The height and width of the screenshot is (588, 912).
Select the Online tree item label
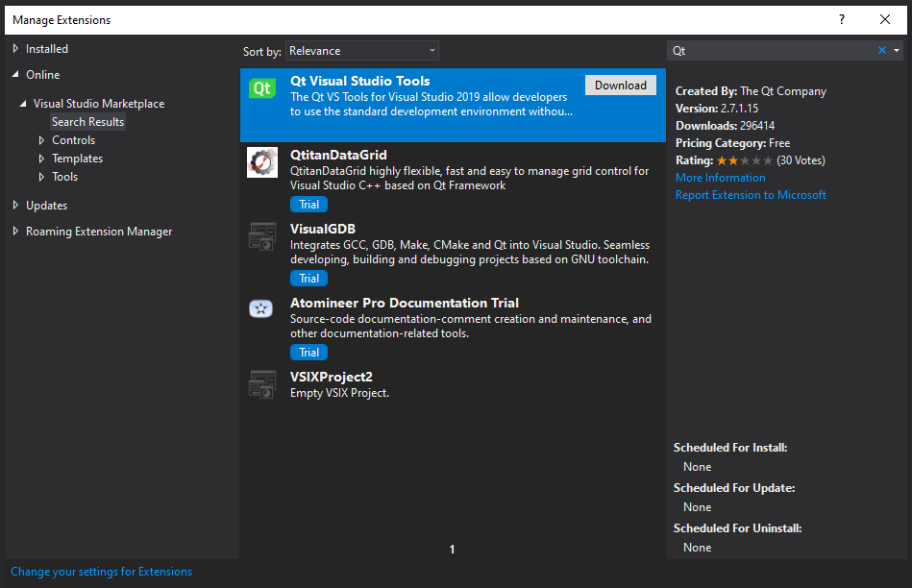(x=42, y=74)
